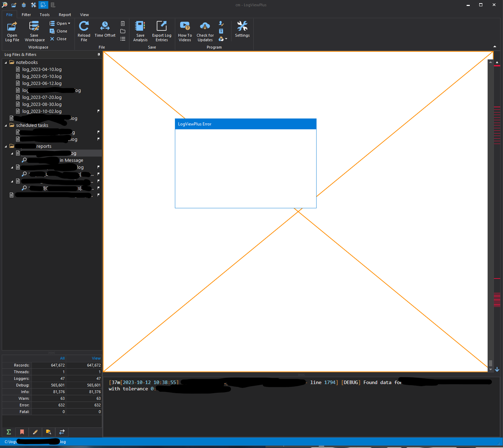Collapse the selected log file node under reports
The height and width of the screenshot is (448, 503).
(12, 153)
